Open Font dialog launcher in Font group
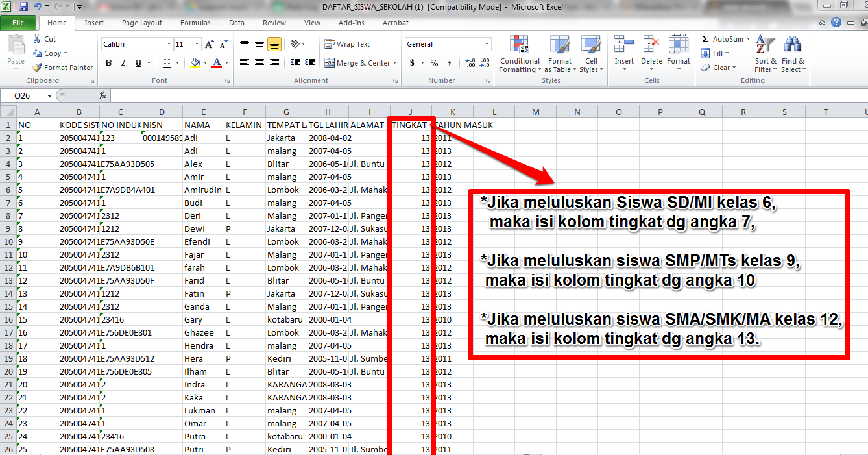 [228, 81]
